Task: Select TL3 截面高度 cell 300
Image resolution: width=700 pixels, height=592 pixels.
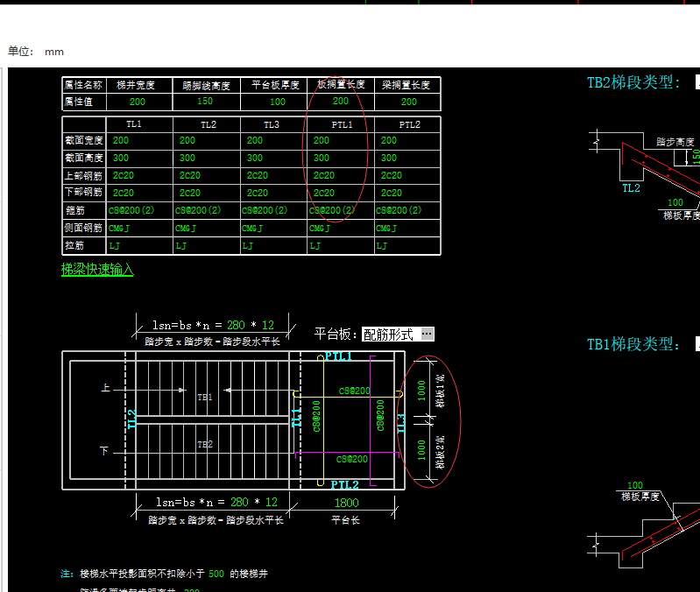Action: (x=254, y=158)
